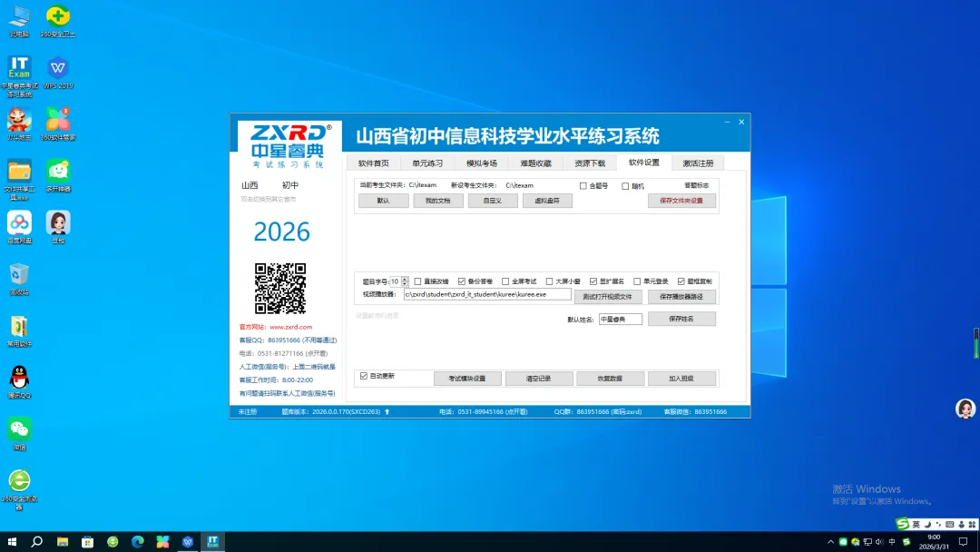The image size is (980, 552).
Task: Click the 清空记录 button
Action: [539, 379]
